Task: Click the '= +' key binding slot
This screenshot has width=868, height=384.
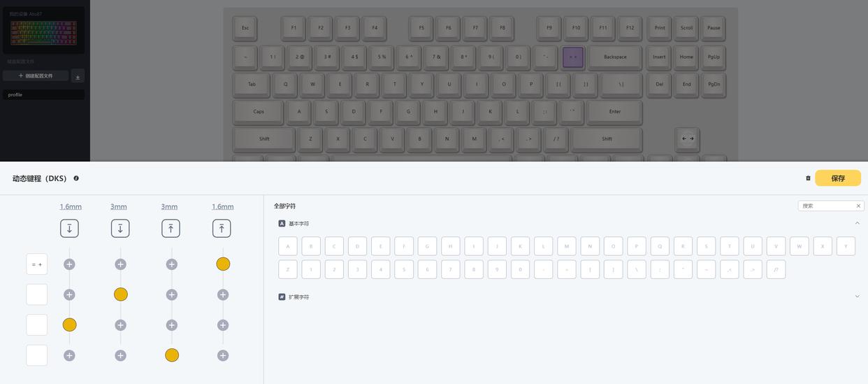Action: (x=37, y=264)
